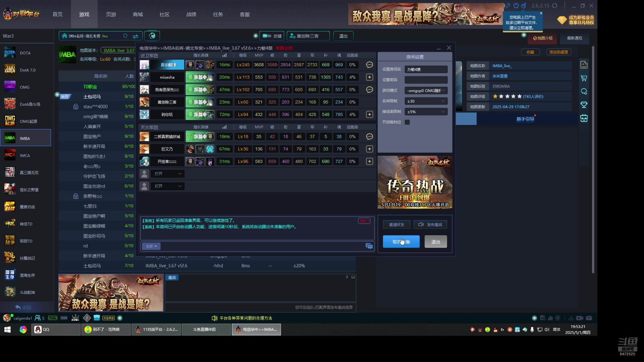Image resolution: width=644 pixels, height=362 pixels.
Task: Open the notes icon in right sidebar
Action: [584, 65]
